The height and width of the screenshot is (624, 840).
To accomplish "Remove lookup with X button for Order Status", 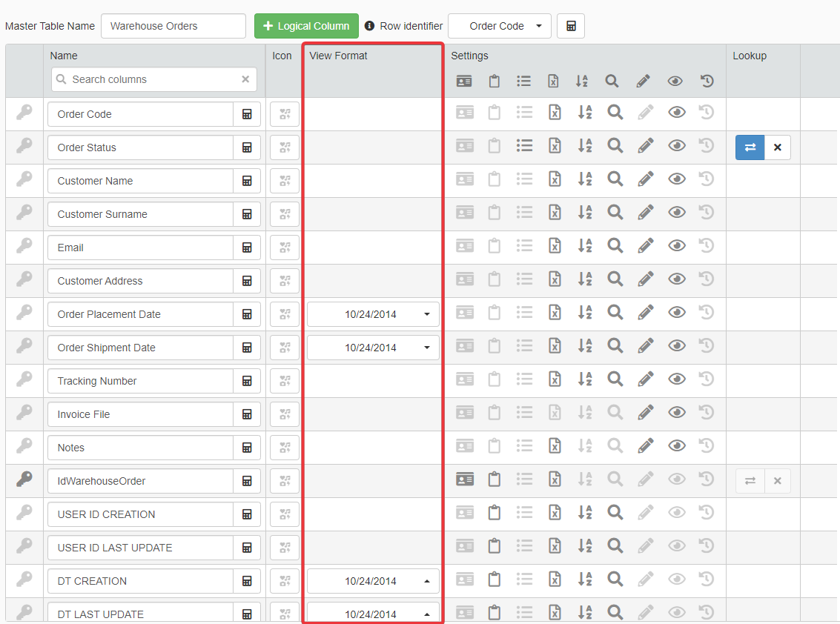I will click(777, 147).
